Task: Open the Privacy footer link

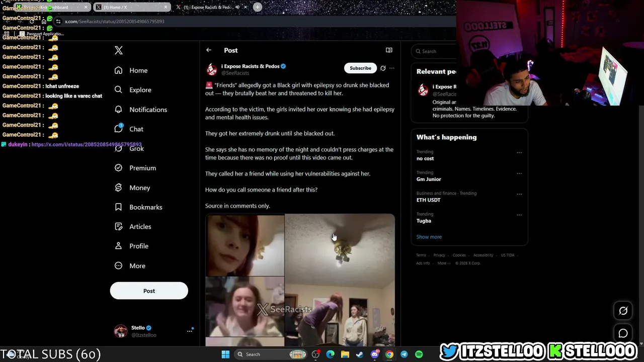Action: tap(439, 255)
